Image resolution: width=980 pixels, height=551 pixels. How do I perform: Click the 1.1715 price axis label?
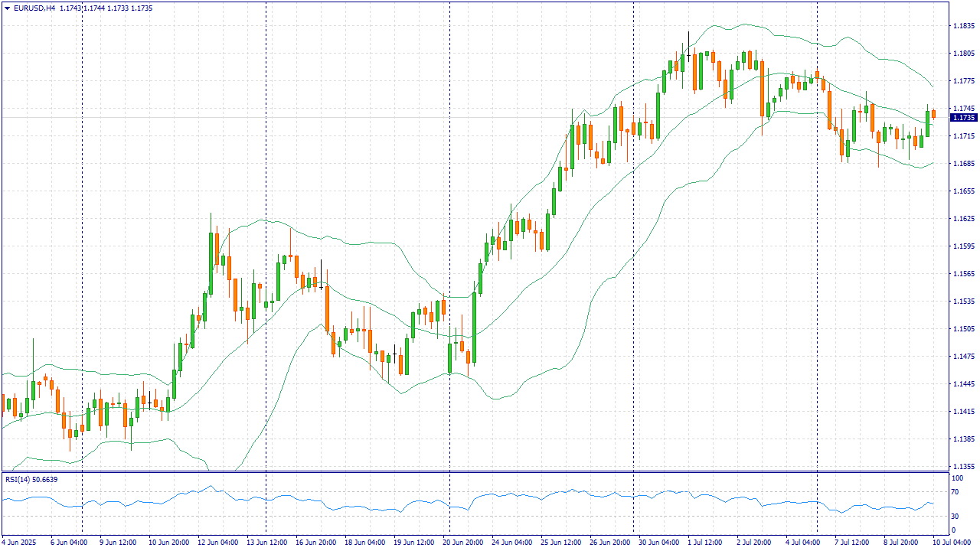click(963, 136)
